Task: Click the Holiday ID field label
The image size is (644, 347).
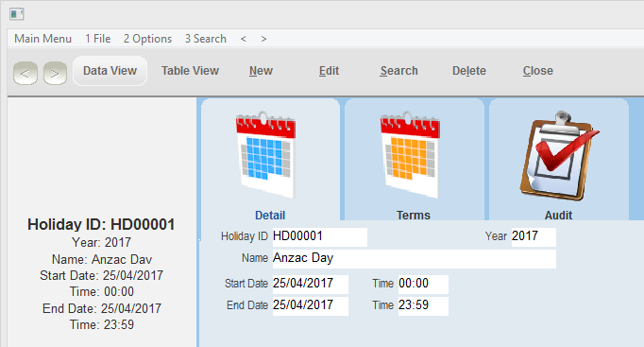Action: tap(245, 236)
